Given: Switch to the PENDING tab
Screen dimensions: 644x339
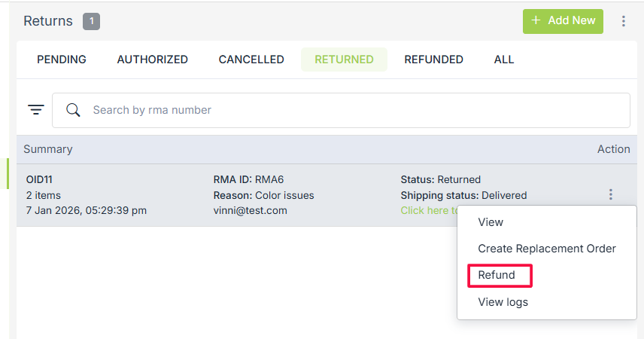Looking at the screenshot, I should click(x=62, y=60).
